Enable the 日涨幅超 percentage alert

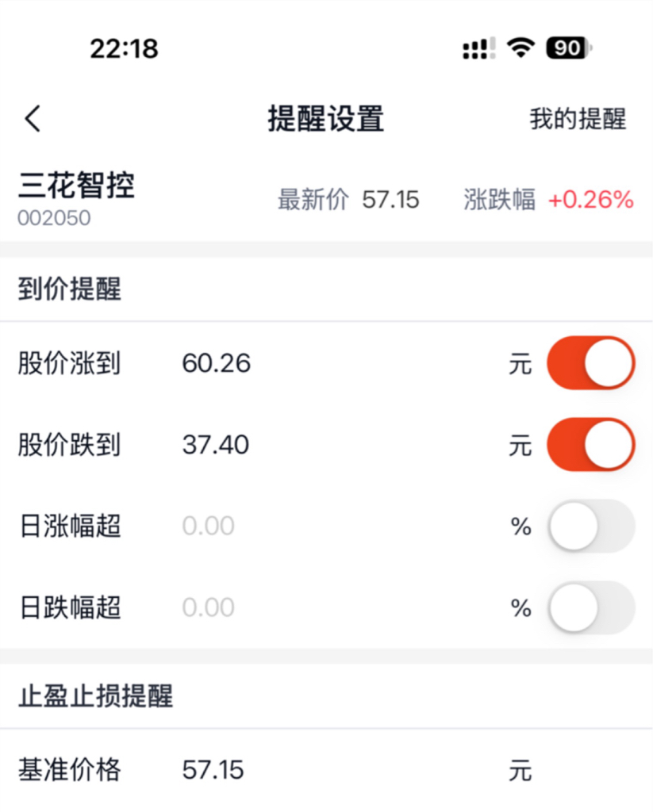click(x=591, y=527)
